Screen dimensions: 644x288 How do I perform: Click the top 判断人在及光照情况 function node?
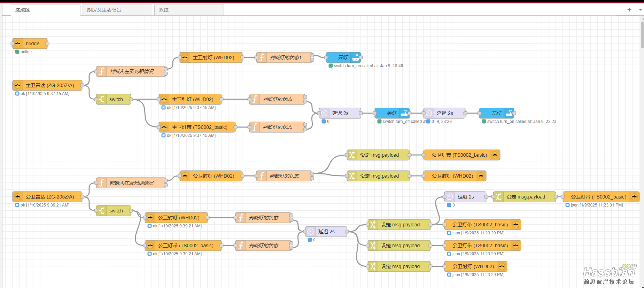(x=131, y=71)
